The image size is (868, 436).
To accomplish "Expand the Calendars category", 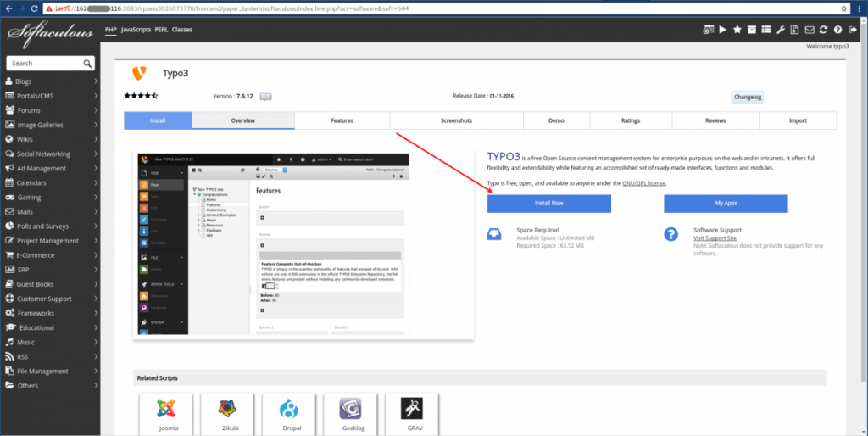I will click(50, 183).
